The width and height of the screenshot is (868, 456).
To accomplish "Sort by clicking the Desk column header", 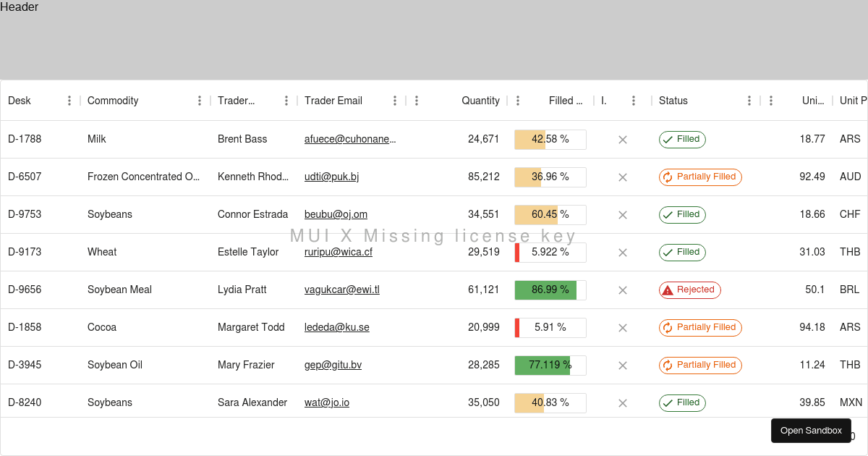I will point(20,101).
